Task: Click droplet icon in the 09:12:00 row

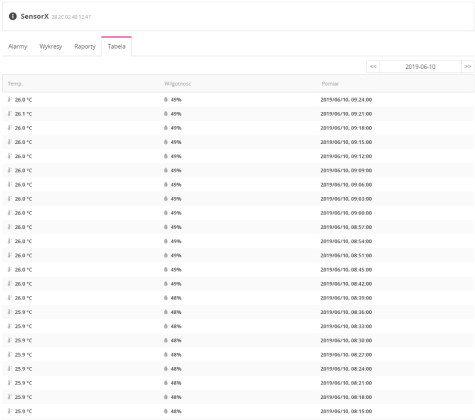Action: [x=166, y=156]
